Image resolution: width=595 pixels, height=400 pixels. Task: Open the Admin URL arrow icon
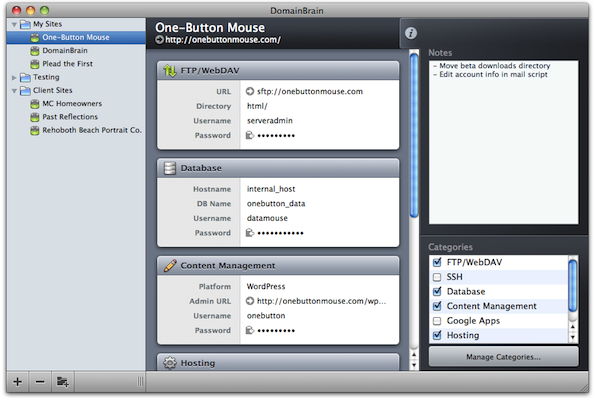[x=250, y=301]
